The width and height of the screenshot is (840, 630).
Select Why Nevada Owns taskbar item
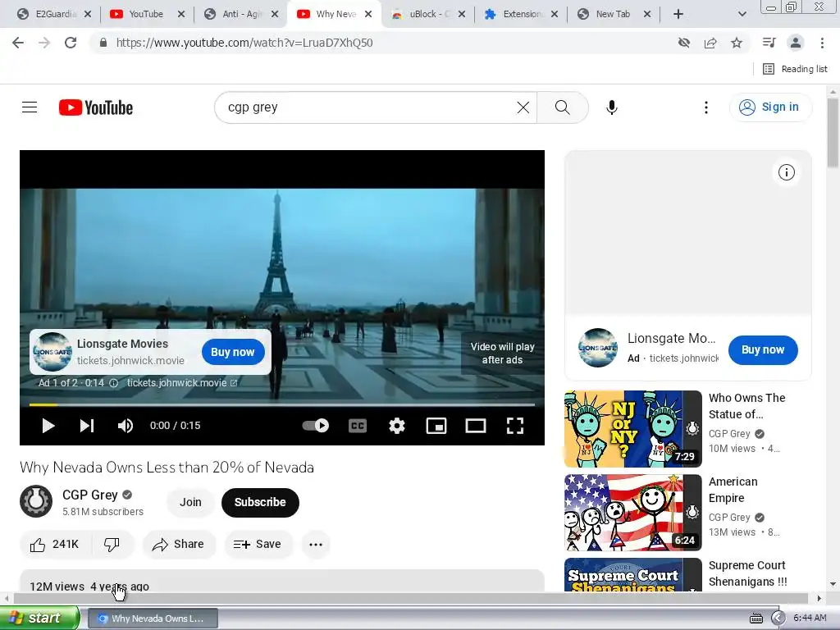[152, 619]
